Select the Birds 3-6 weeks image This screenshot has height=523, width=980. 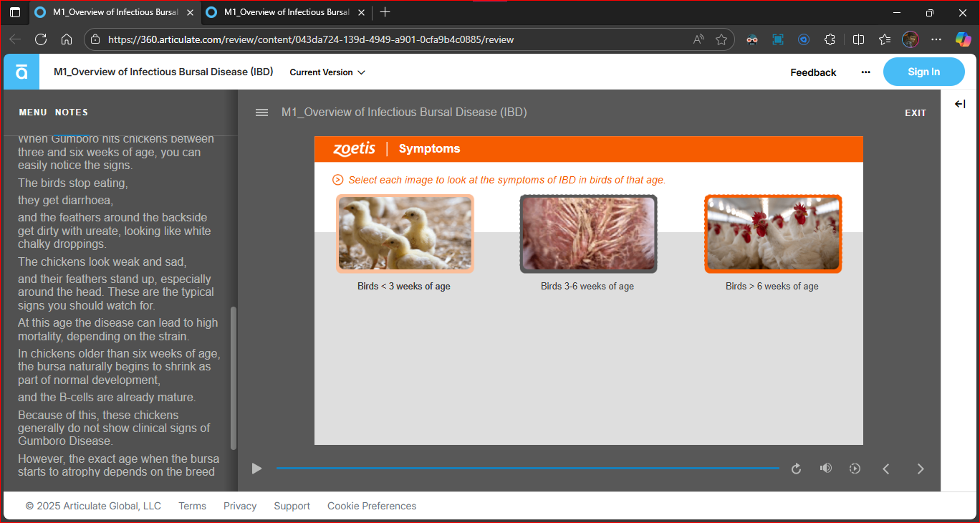click(x=588, y=234)
